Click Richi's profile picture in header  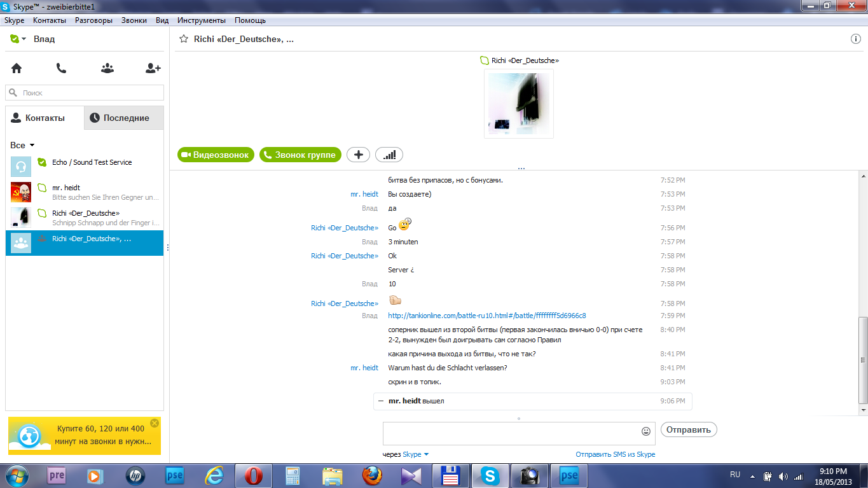519,104
